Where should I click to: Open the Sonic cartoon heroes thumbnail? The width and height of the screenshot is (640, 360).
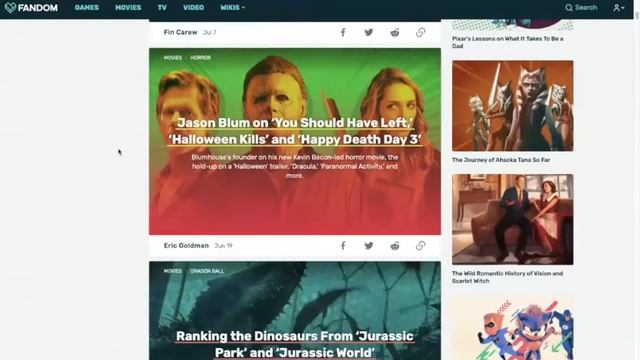click(513, 329)
